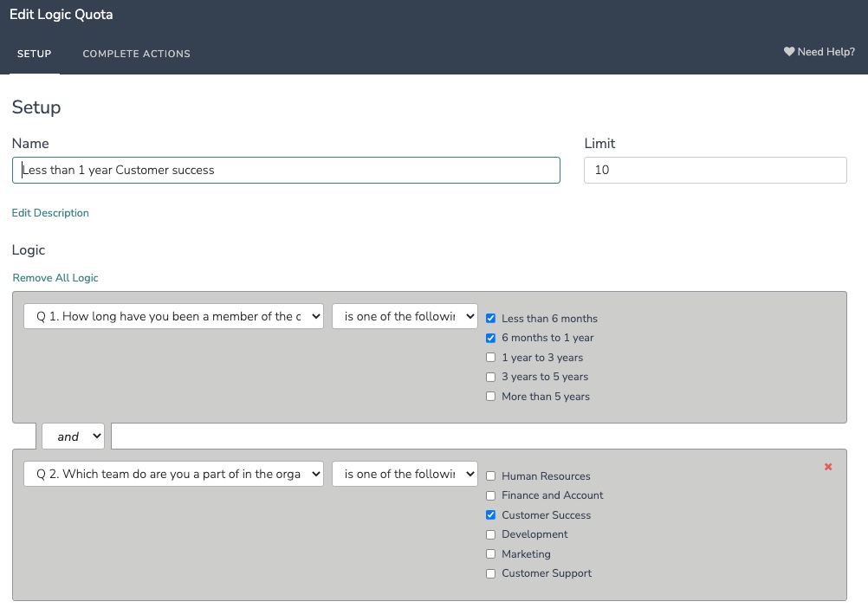Uncheck the Less than 6 months checkbox

[491, 319]
